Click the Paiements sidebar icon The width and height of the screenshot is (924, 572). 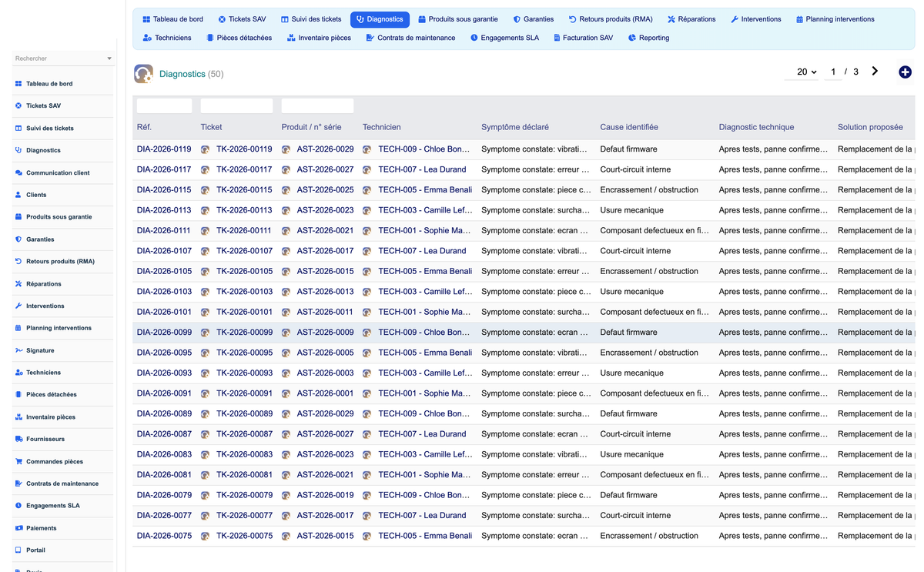click(x=18, y=528)
